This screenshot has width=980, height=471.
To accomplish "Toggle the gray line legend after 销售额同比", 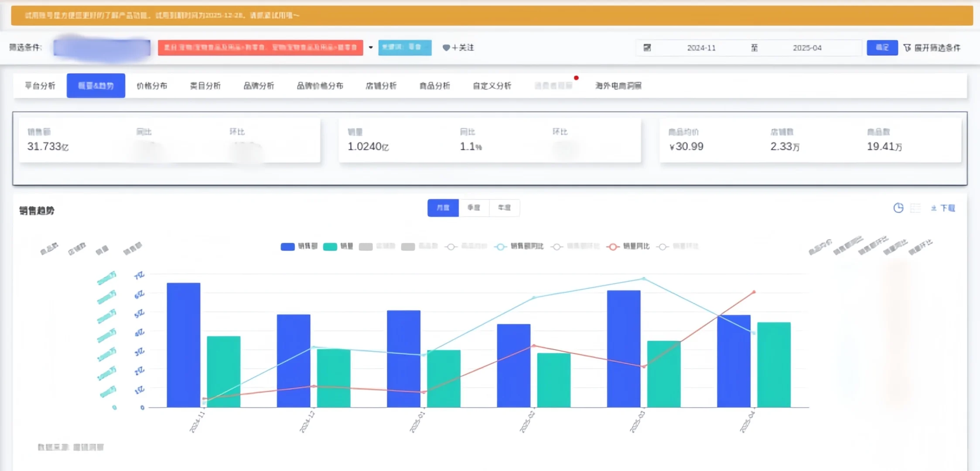I will pos(575,246).
